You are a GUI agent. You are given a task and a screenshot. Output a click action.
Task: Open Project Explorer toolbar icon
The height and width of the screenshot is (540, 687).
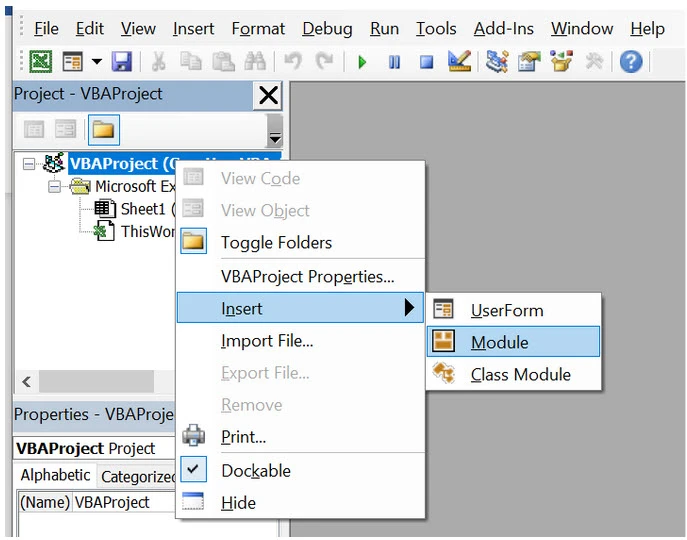pyautogui.click(x=497, y=62)
